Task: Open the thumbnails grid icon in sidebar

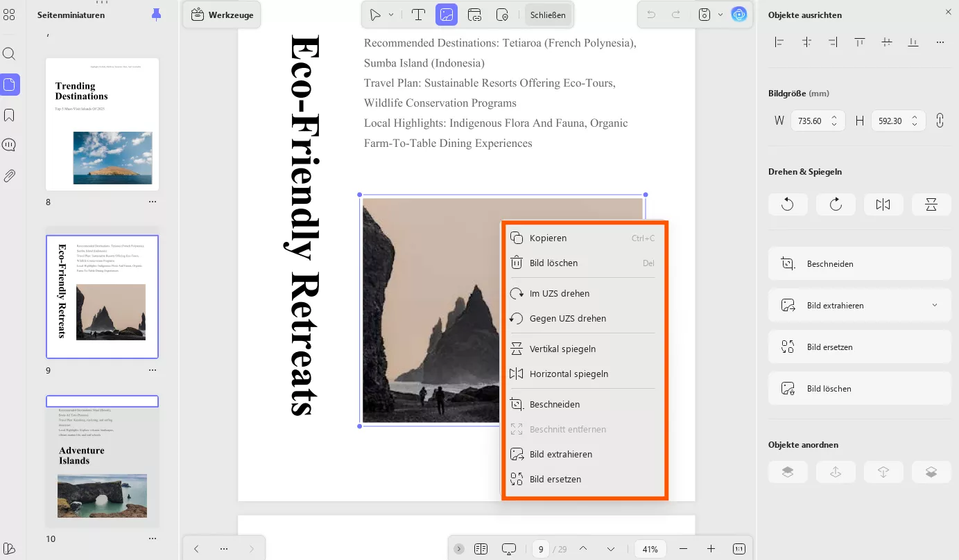Action: (9, 15)
